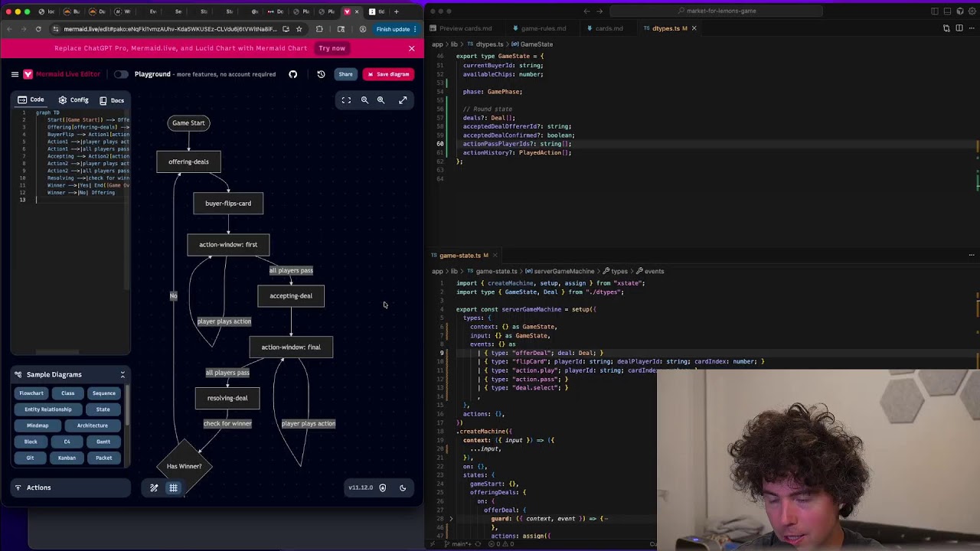Click the Save diagram button

388,74
